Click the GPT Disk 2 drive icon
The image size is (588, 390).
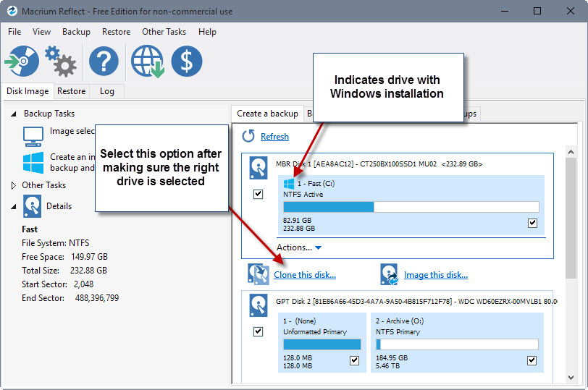[x=259, y=305]
